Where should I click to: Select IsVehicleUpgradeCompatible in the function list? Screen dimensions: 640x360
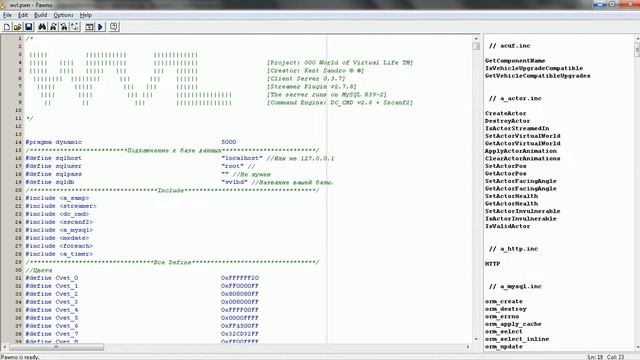pos(534,68)
